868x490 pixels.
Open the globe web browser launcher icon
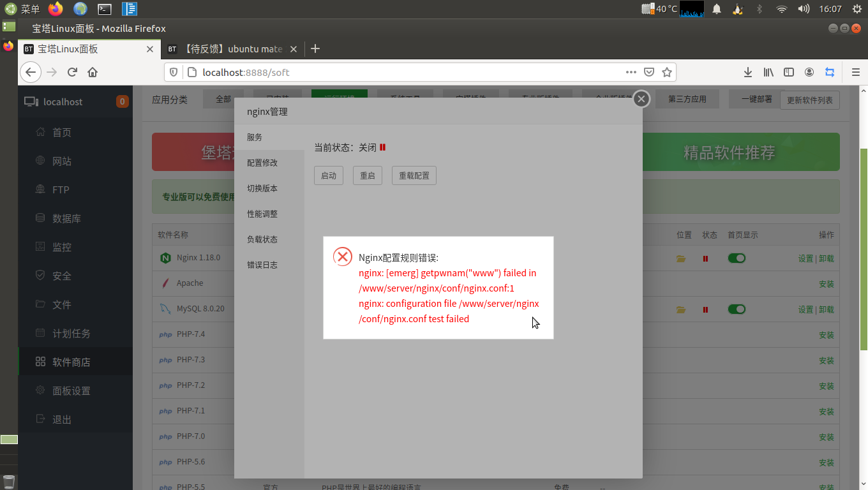click(80, 9)
